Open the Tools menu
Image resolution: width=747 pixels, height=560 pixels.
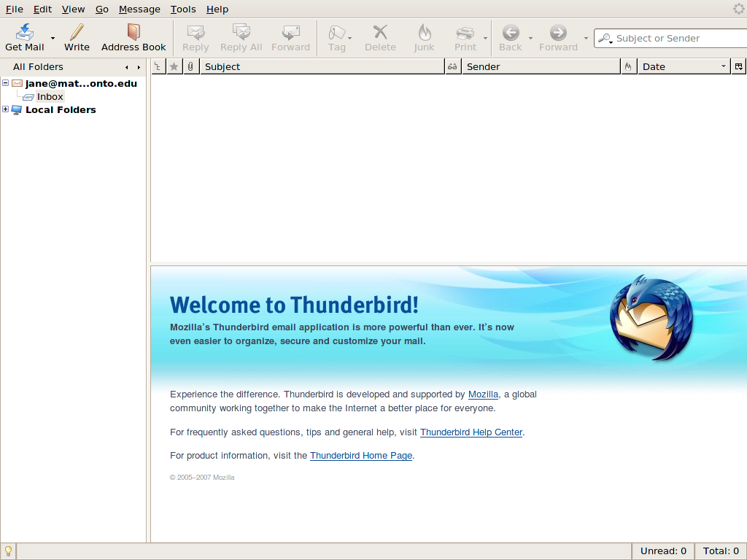(183, 9)
